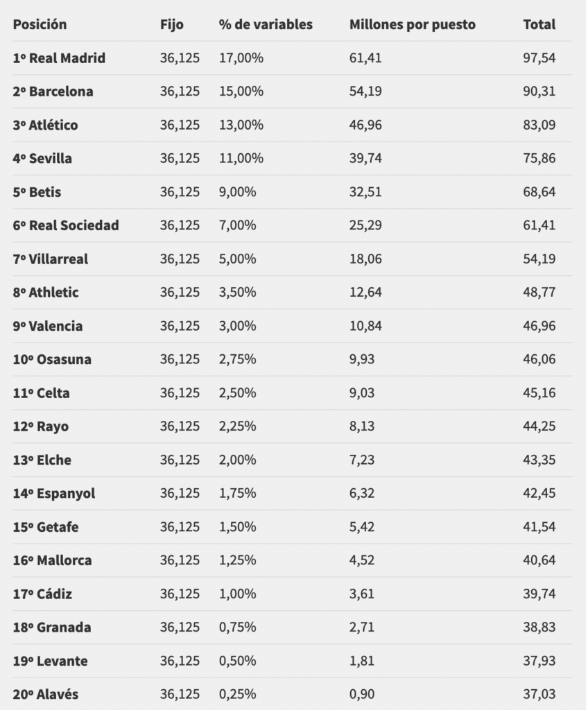Click Levante's 0,50% variable cell
The width and height of the screenshot is (588, 710).
(x=237, y=661)
